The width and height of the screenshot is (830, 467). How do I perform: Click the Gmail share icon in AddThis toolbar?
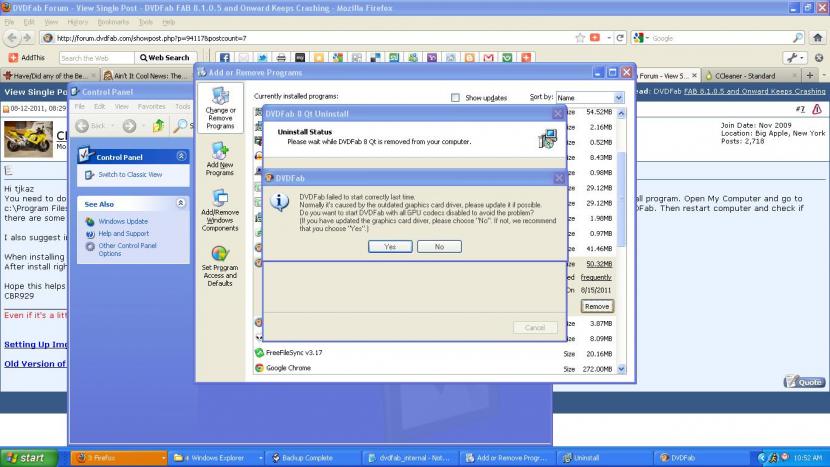click(488, 58)
